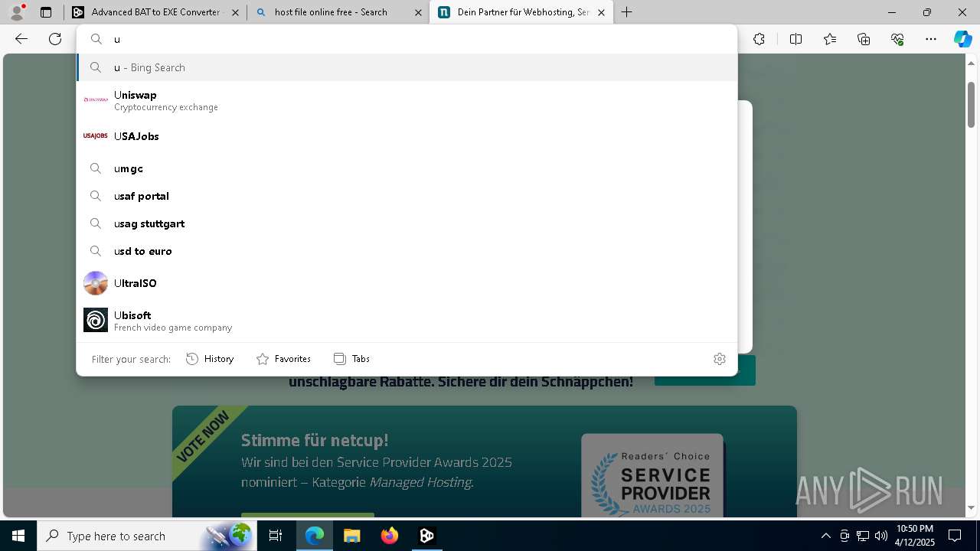Pick the 'usaf portal' search suggestion
The width and height of the screenshot is (980, 551).
(407, 196)
